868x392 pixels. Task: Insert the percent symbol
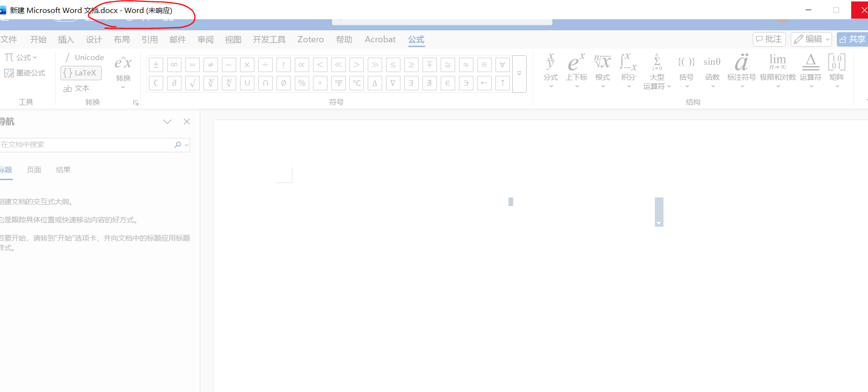(302, 83)
